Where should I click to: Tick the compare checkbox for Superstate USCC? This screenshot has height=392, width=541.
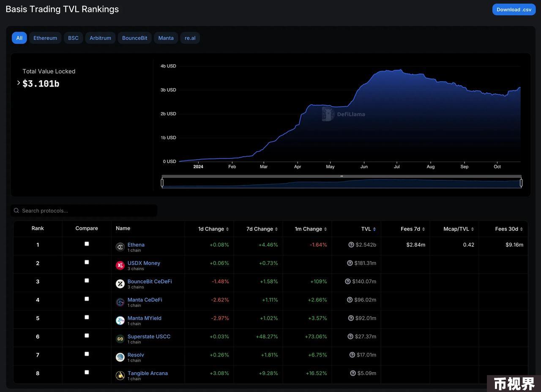click(87, 335)
